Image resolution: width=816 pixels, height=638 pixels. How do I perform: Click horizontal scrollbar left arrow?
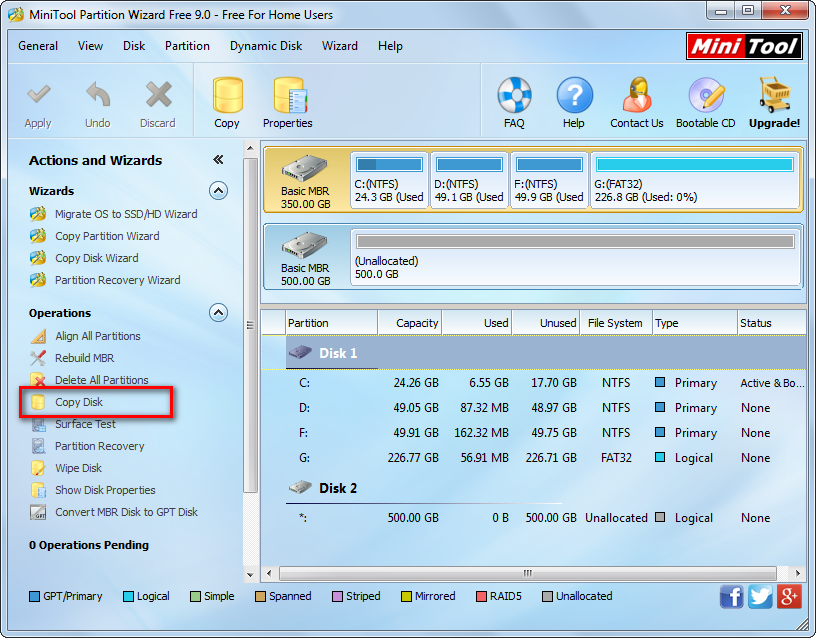(x=269, y=573)
